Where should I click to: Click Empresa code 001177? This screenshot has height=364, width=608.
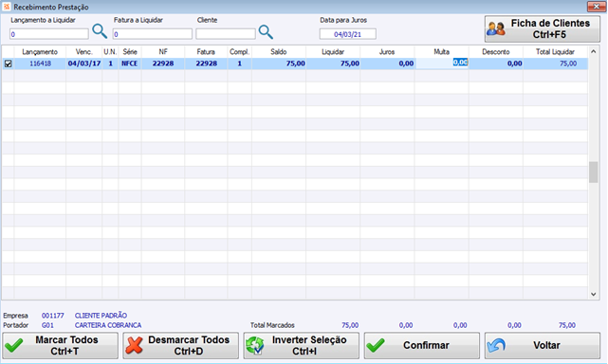tap(53, 316)
